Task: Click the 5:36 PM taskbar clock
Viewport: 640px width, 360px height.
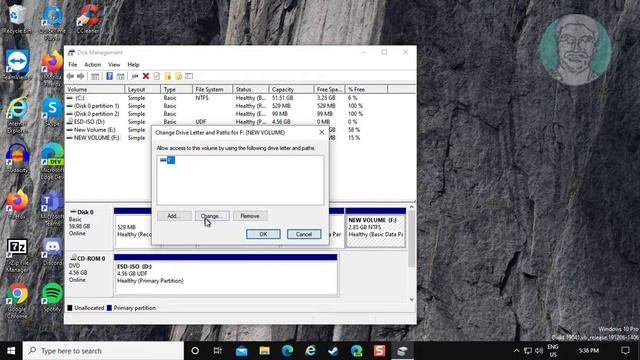Action: [x=589, y=351]
